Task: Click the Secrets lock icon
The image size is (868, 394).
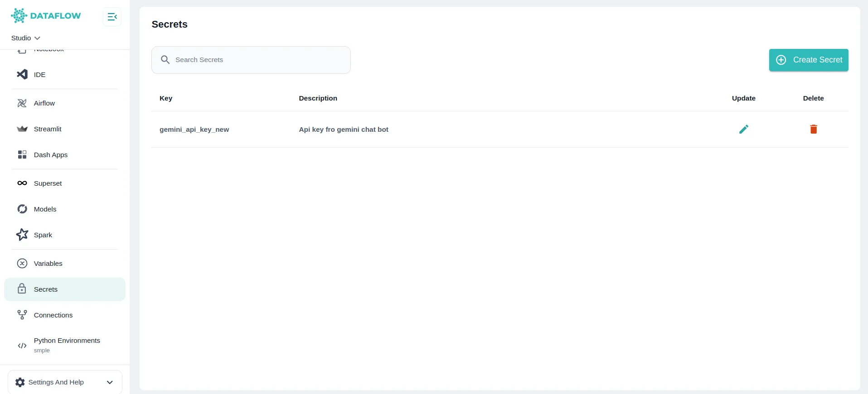Action: (22, 289)
